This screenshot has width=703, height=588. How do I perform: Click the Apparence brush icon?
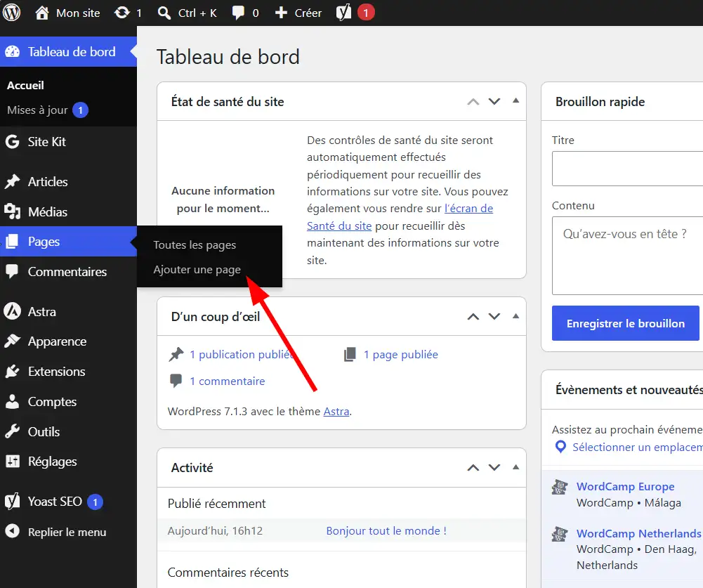click(x=12, y=341)
